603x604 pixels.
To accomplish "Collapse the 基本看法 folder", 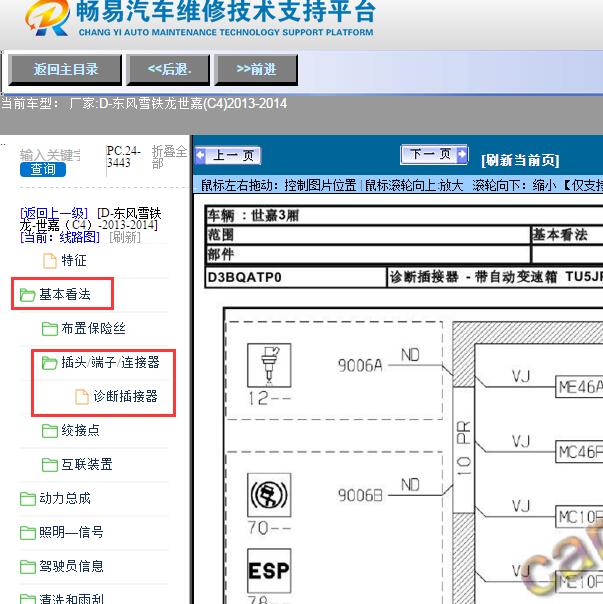I will [55, 295].
